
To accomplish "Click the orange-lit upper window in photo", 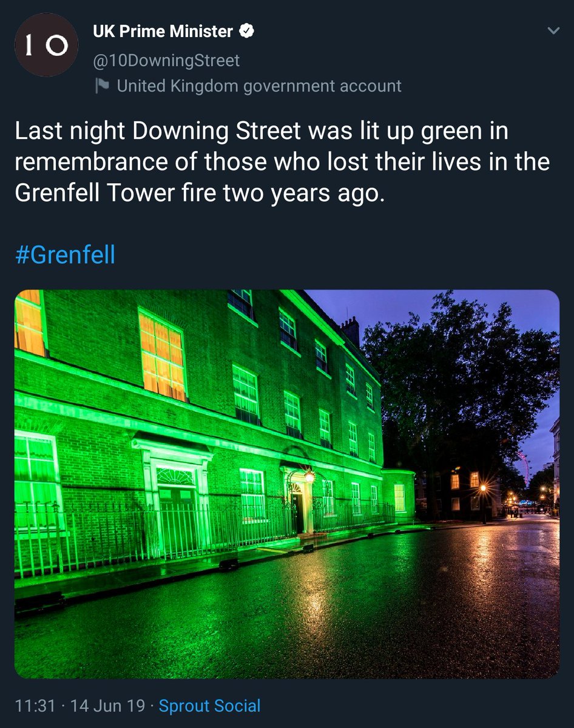I will coord(161,355).
